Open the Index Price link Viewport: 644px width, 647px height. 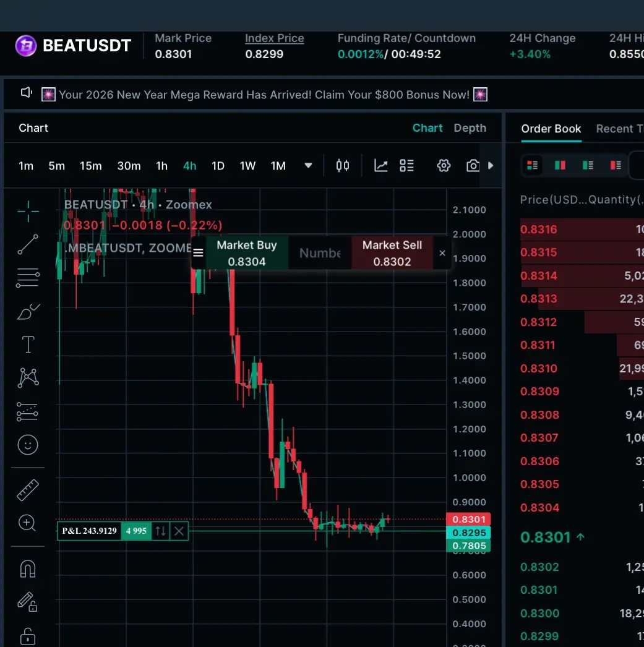pyautogui.click(x=274, y=38)
